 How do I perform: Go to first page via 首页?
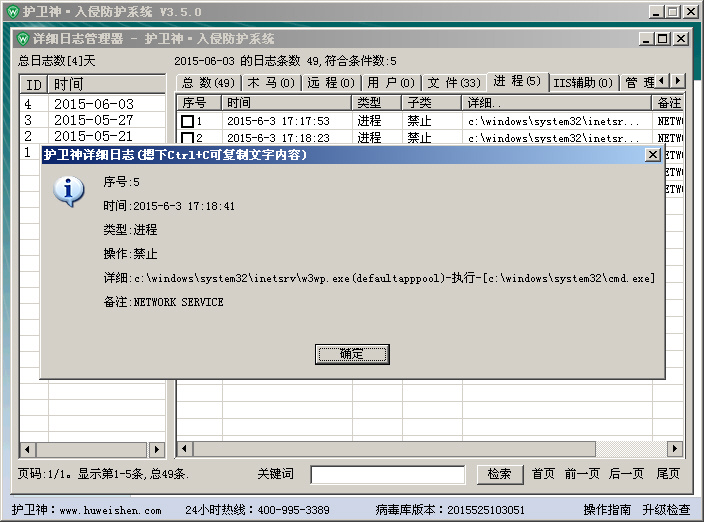point(543,474)
